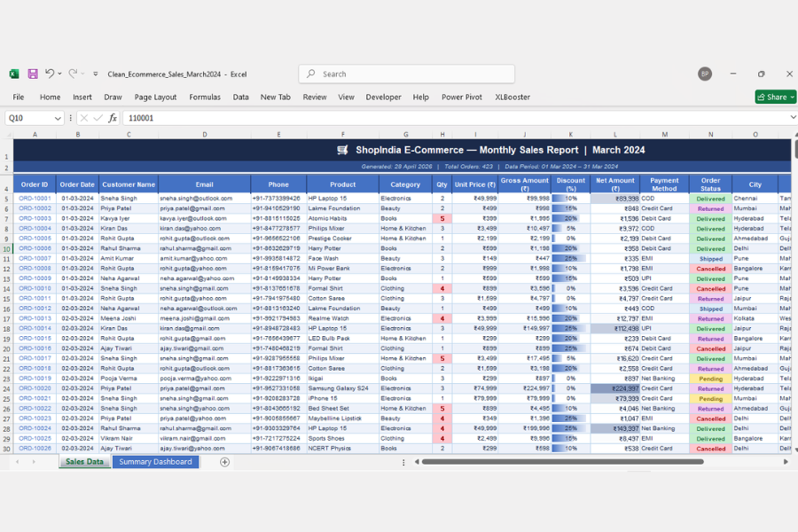Click the Enter checkmark in formula bar

point(98,118)
